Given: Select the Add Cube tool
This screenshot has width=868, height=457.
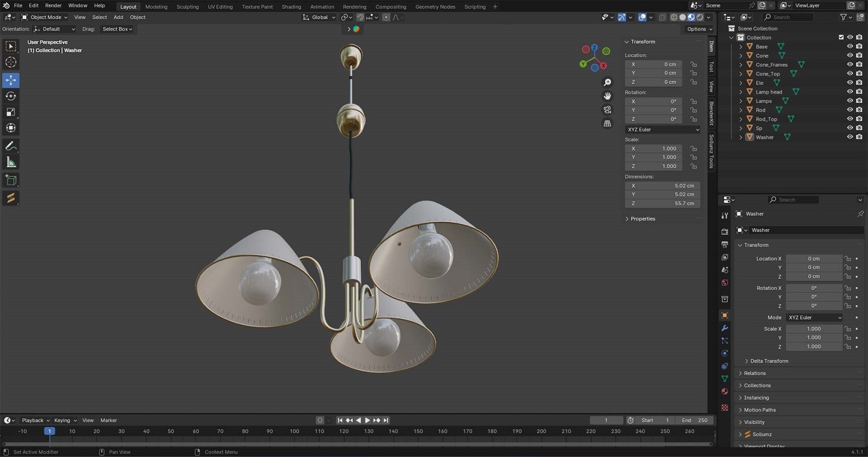Looking at the screenshot, I should [x=11, y=180].
